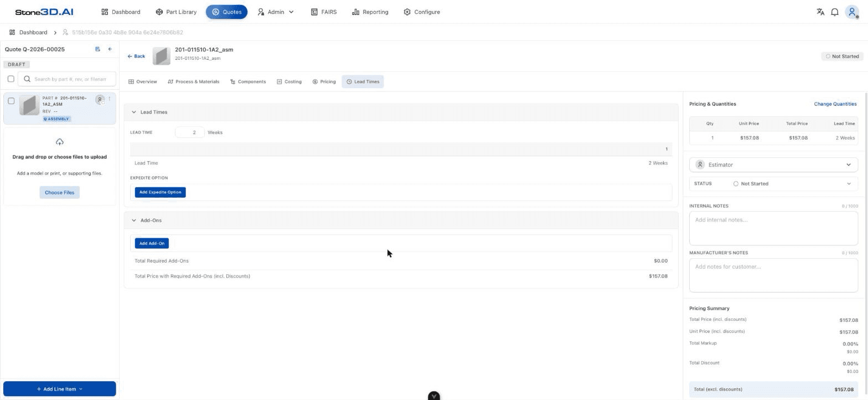
Task: Click the Not Started status badge at top right
Action: (842, 56)
